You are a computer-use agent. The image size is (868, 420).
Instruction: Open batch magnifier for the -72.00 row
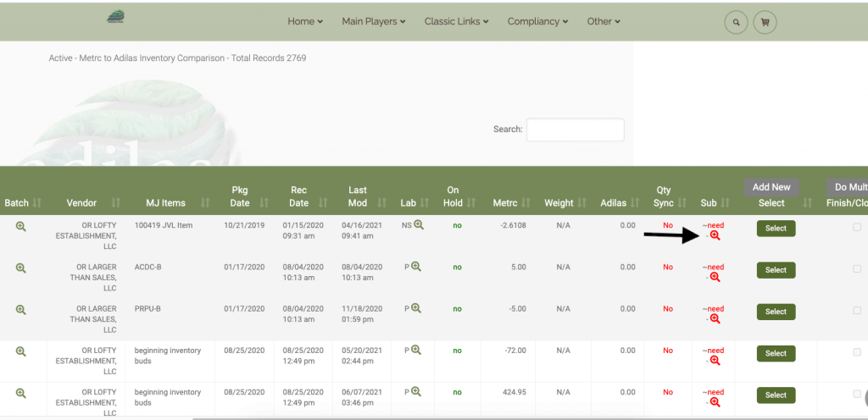click(21, 351)
